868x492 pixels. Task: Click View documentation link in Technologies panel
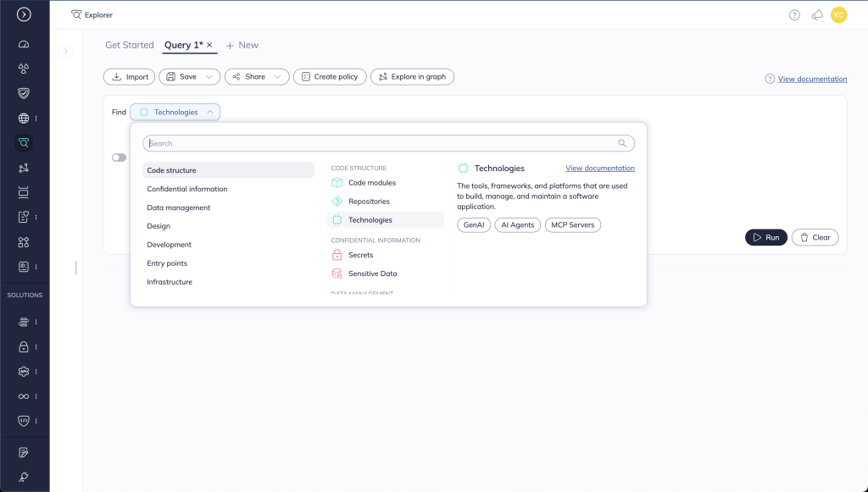tap(599, 169)
